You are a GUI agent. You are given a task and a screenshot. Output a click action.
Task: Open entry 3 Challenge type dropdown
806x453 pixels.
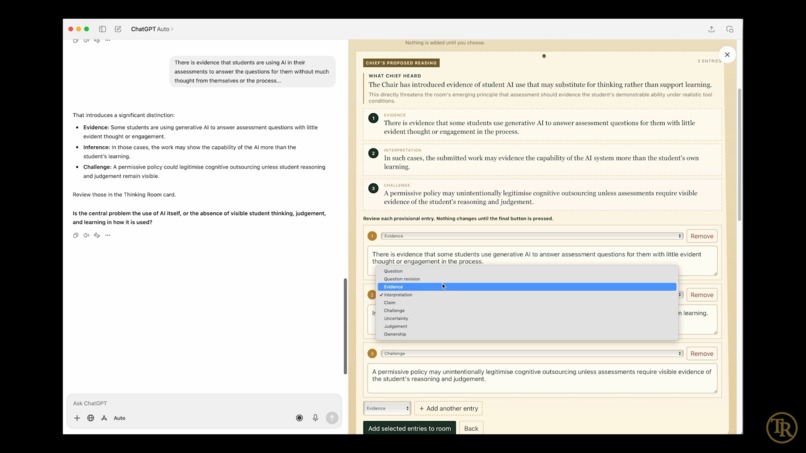[x=532, y=354]
